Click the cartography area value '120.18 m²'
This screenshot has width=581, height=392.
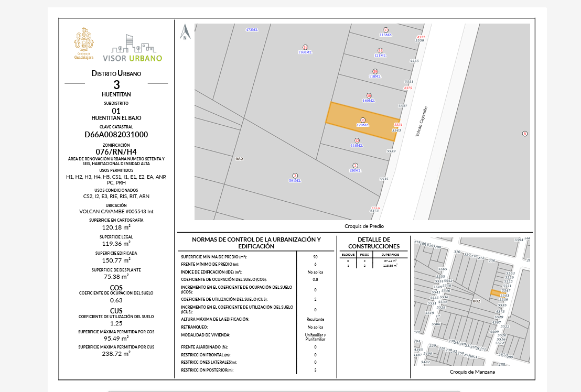116,227
